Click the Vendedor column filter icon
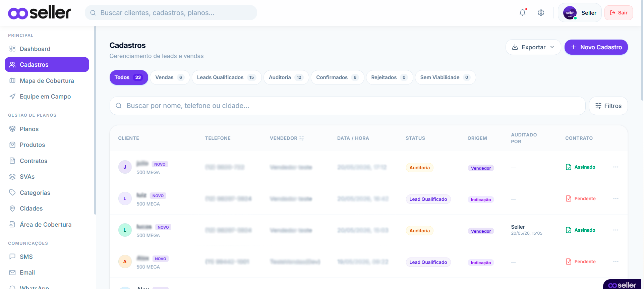 pyautogui.click(x=301, y=138)
